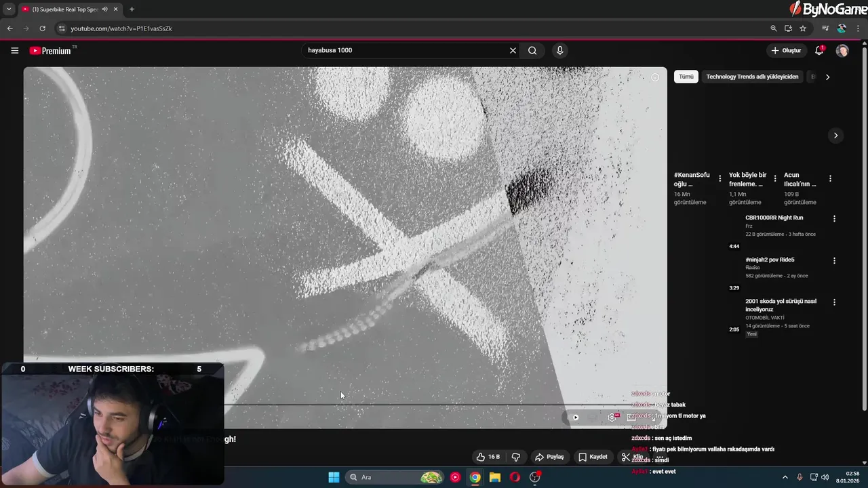This screenshot has height=488, width=868.
Task: Open the Acun Ilıcalı'nın short
Action: point(800,179)
